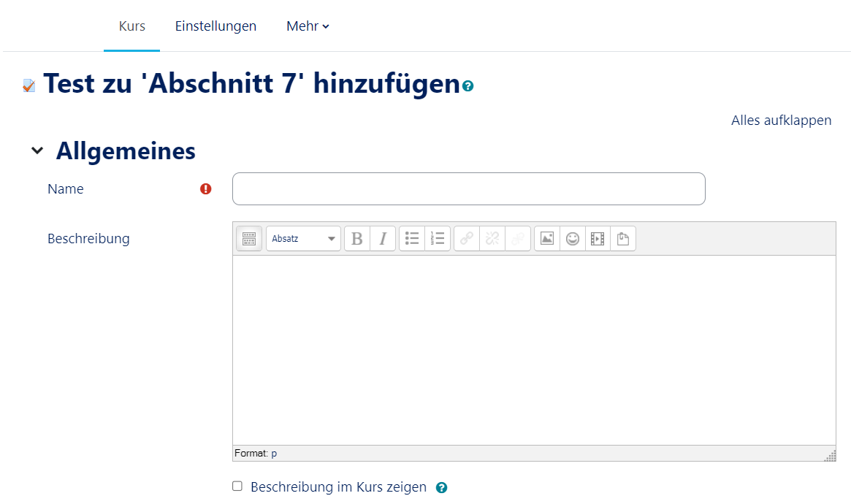
Task: Open the Absatz paragraph format dropdown
Action: pos(303,239)
